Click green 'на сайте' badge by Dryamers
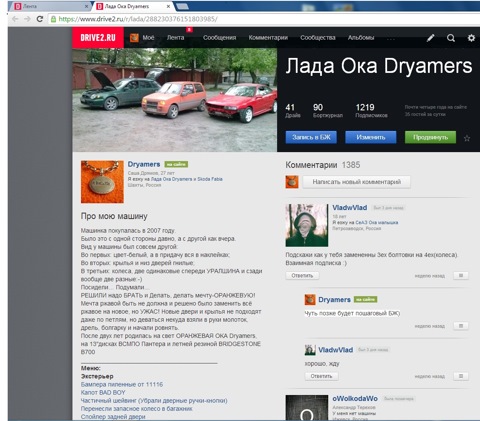Image resolution: width=480 pixels, height=421 pixels. (x=176, y=164)
